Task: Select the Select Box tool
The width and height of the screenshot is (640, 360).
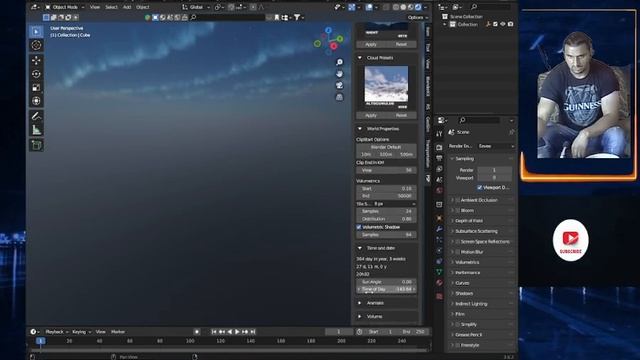Action: [x=36, y=31]
